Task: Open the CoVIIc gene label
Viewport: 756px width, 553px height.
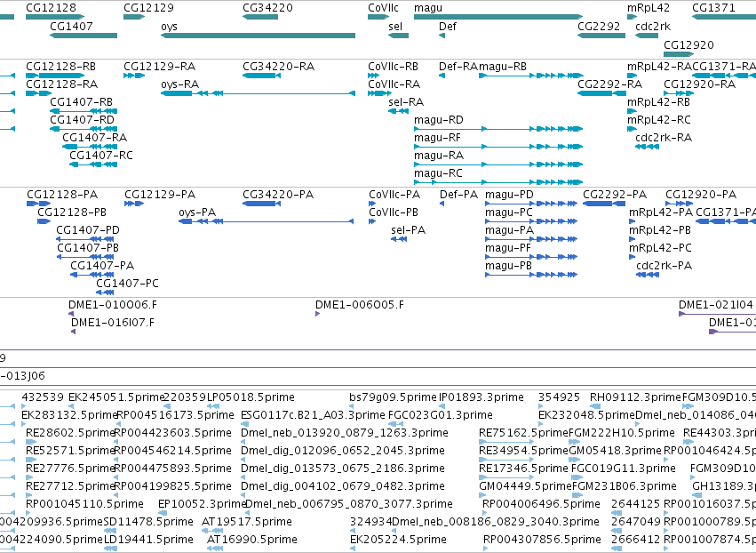Action: point(383,8)
